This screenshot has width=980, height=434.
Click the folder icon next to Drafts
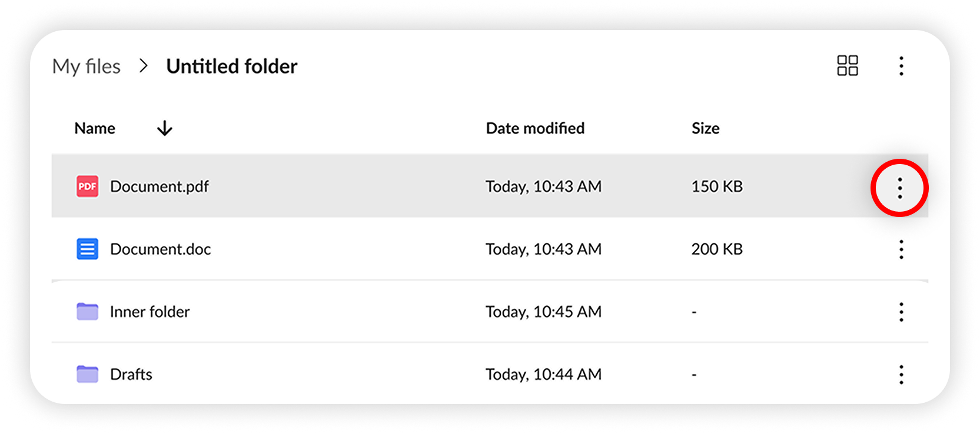coord(87,374)
